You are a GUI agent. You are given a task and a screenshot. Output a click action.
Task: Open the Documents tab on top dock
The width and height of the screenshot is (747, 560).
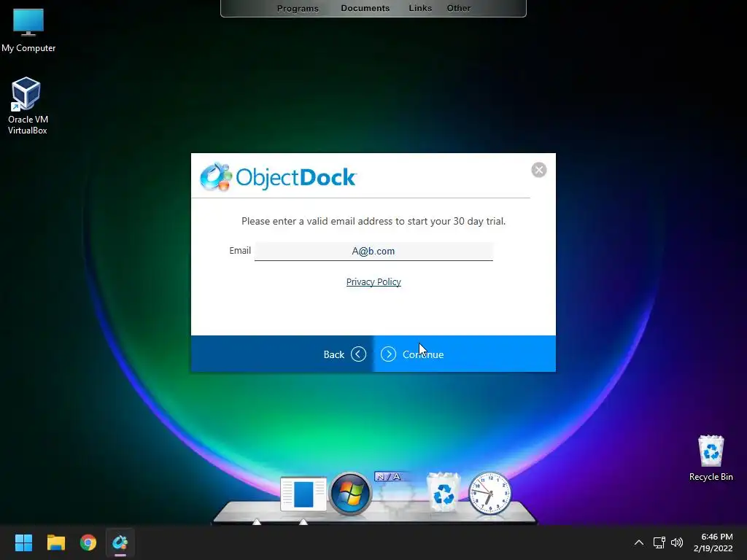(x=365, y=8)
